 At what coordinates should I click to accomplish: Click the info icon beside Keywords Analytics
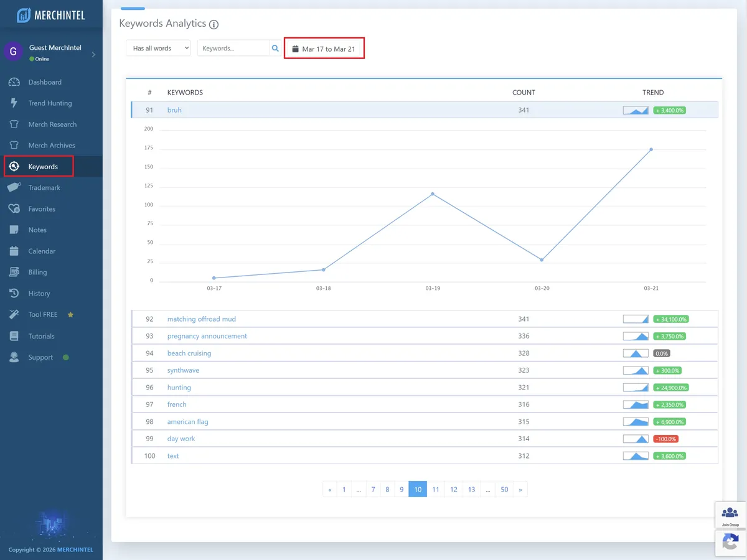[x=213, y=24]
